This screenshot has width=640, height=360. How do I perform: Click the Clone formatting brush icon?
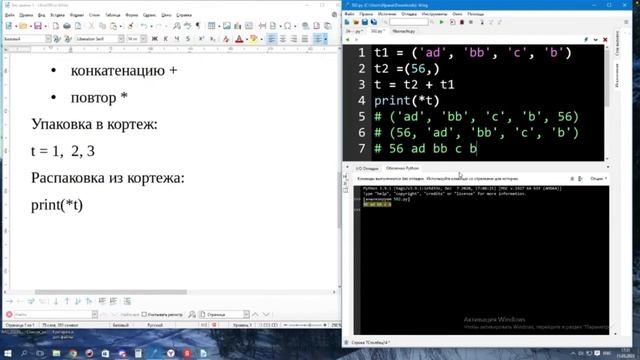point(131,26)
